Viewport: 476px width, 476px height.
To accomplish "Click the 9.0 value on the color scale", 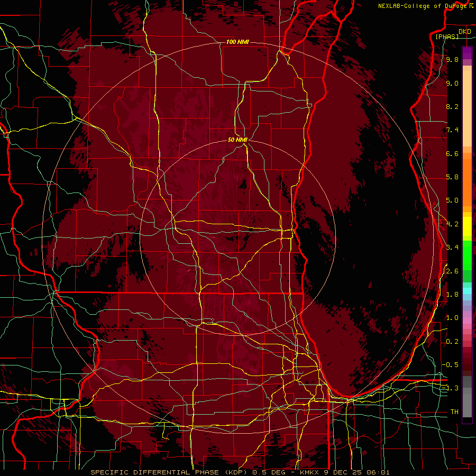I will (452, 83).
